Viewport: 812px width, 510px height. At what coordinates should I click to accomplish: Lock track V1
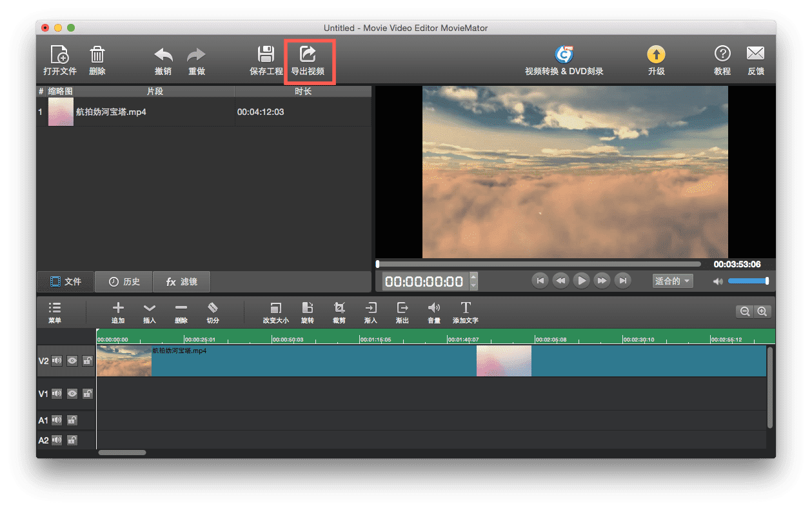[88, 393]
